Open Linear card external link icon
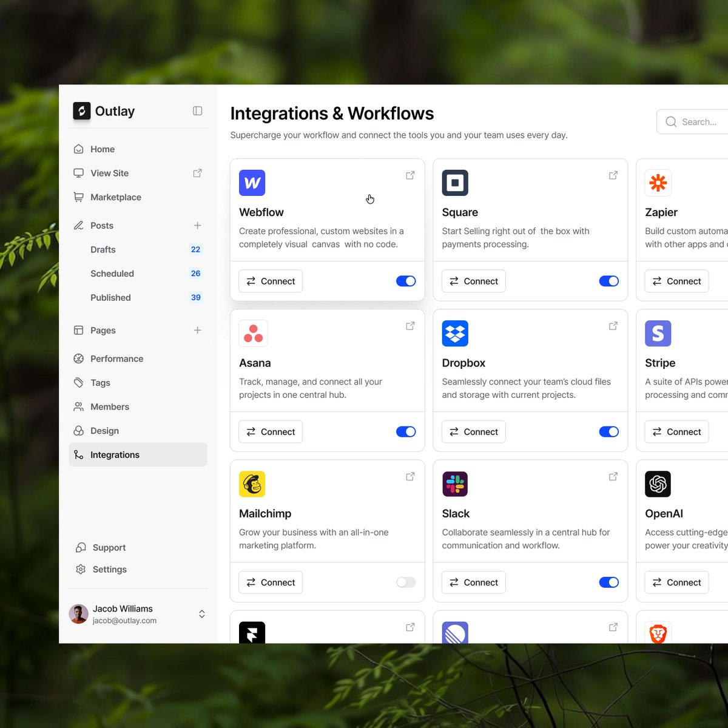 pyautogui.click(x=613, y=627)
